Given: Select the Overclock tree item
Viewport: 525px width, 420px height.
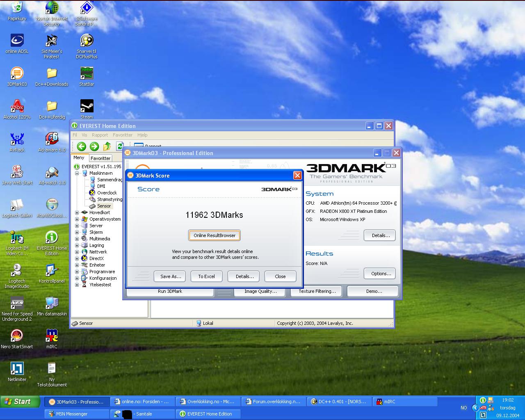Looking at the screenshot, I should 107,193.
